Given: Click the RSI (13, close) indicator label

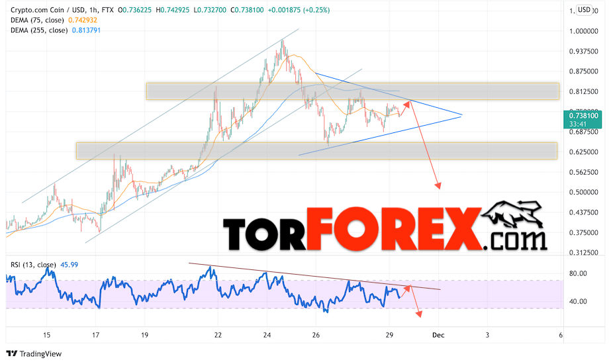Looking at the screenshot, I should pyautogui.click(x=33, y=265).
